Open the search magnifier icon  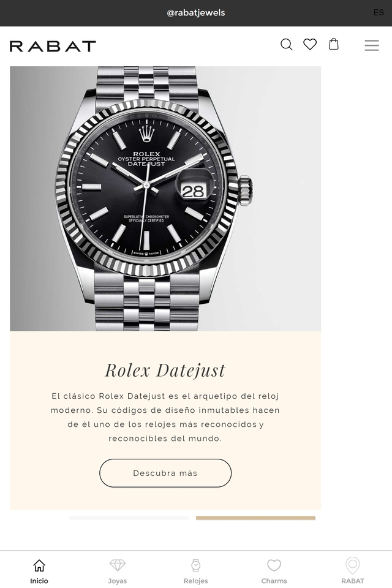(286, 45)
